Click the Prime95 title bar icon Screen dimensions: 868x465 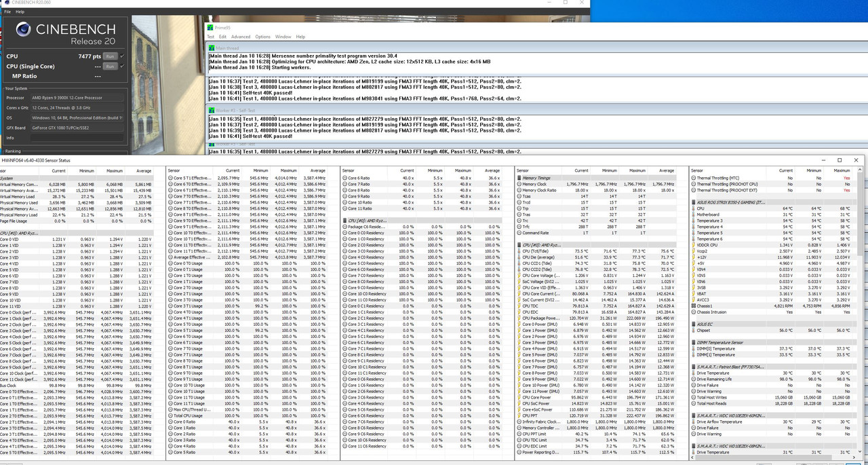point(210,27)
